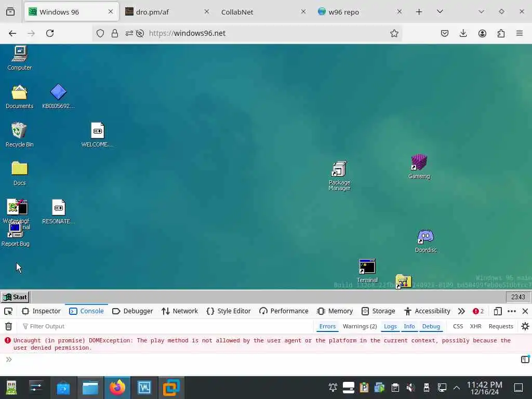The width and height of the screenshot is (532, 399).
Task: Switch to the Console tab
Action: click(86, 311)
